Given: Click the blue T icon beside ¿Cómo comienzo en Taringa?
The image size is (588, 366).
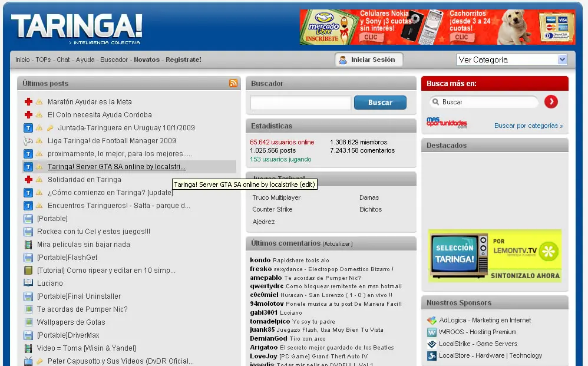Looking at the screenshot, I should click(28, 193).
